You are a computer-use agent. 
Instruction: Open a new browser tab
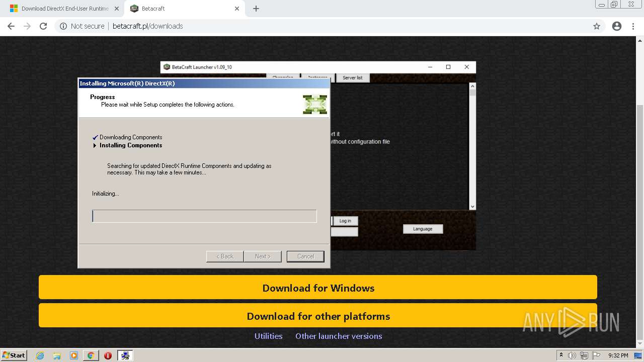click(x=256, y=9)
